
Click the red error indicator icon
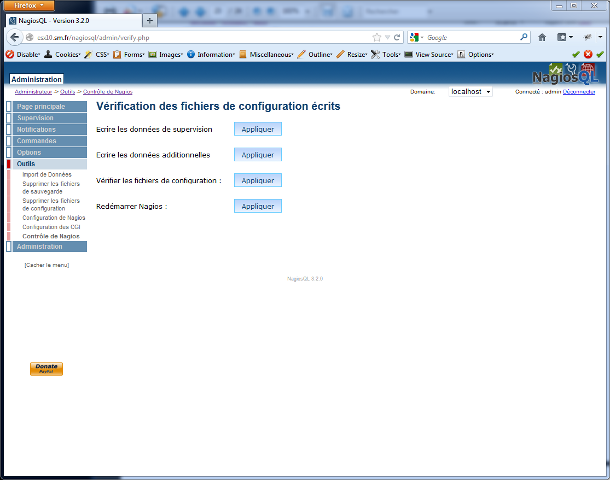(x=588, y=54)
